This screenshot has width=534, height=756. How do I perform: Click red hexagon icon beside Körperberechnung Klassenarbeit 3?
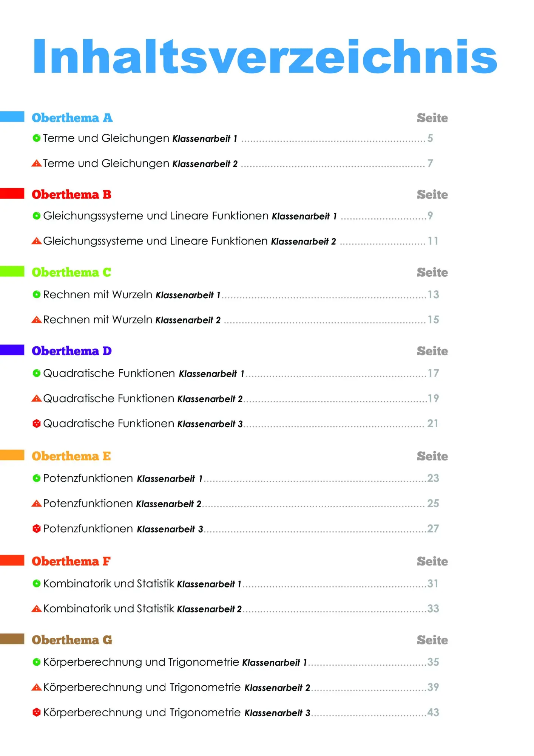(36, 712)
